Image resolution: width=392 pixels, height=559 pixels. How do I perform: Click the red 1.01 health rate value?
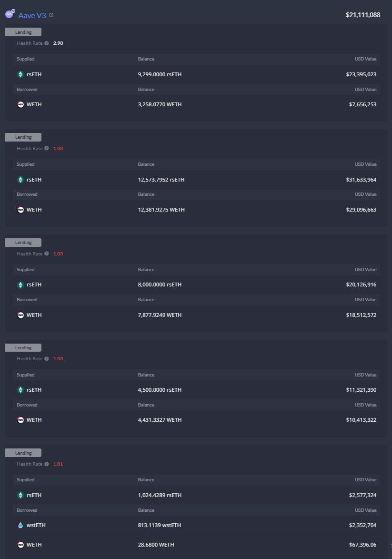(x=58, y=464)
